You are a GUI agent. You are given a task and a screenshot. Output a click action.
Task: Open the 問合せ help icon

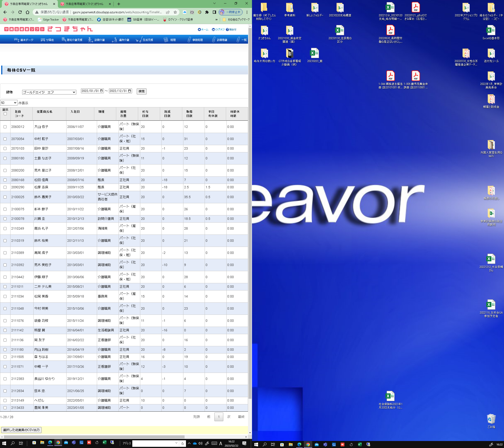pyautogui.click(x=227, y=30)
